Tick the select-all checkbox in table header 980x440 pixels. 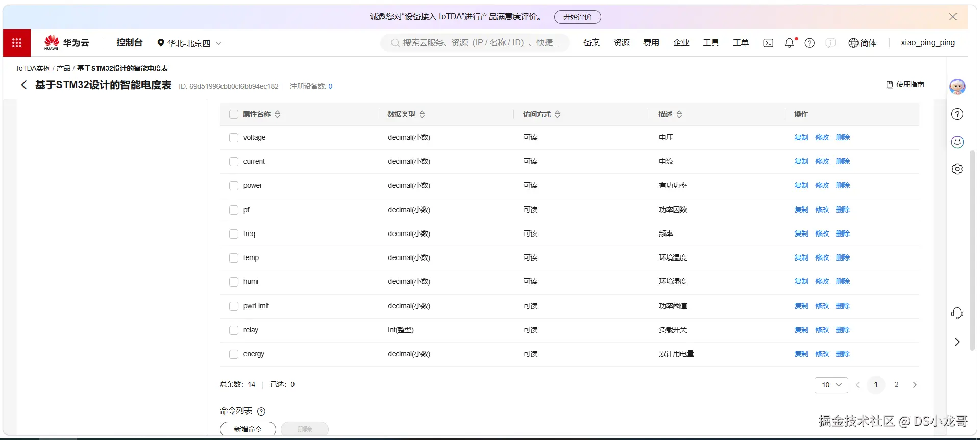pyautogui.click(x=234, y=114)
